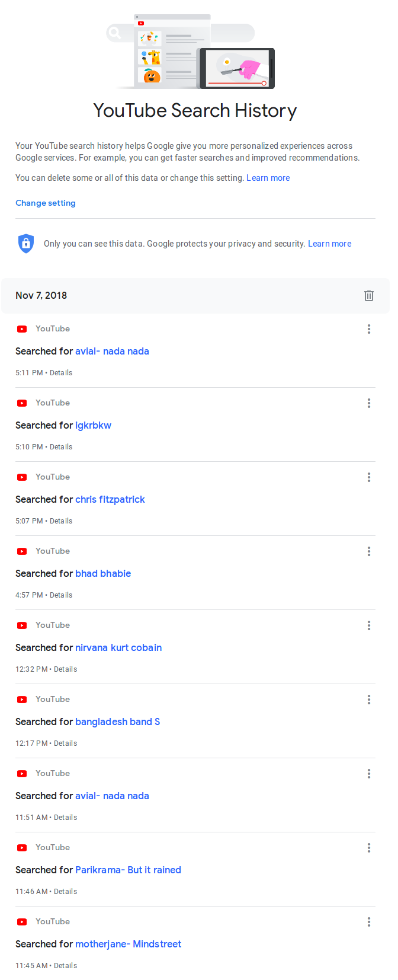This screenshot has height=980, width=398.
Task: View Details for the 4:57 PM search
Action: pyautogui.click(x=61, y=595)
